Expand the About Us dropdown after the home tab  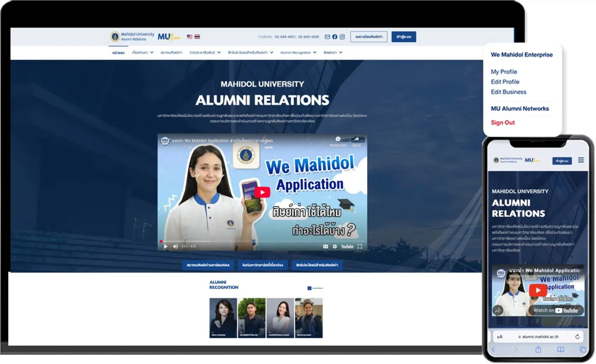[143, 52]
